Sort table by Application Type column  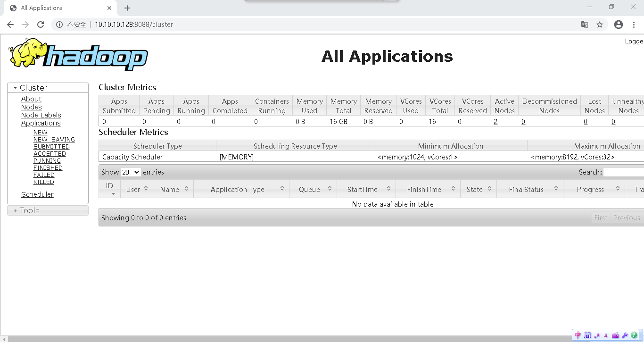[241, 189]
